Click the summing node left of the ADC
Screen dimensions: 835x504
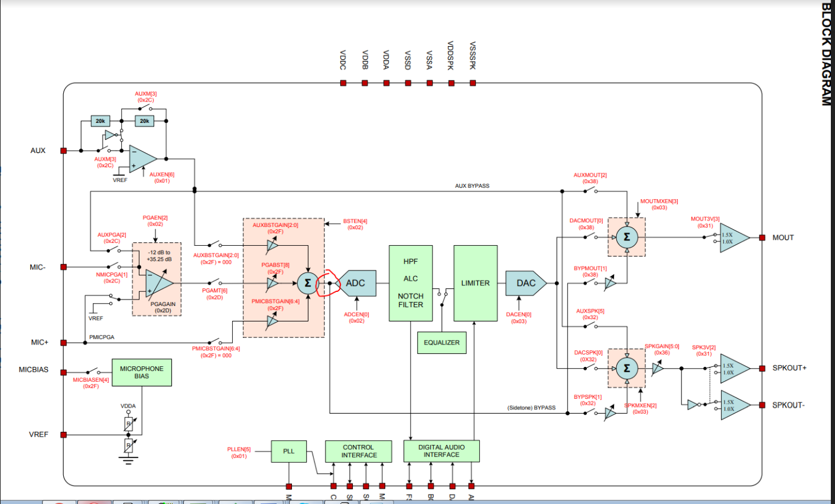(x=307, y=283)
